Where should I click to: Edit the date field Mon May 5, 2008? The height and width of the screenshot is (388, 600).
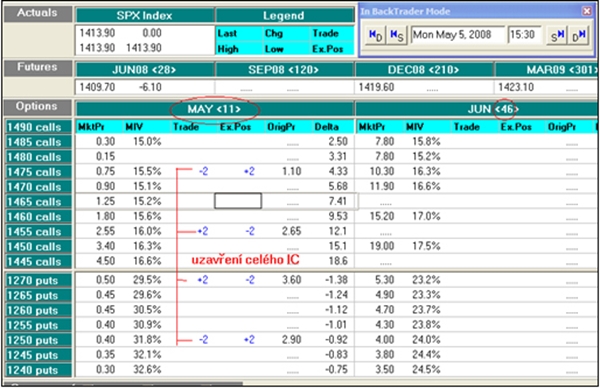(458, 35)
